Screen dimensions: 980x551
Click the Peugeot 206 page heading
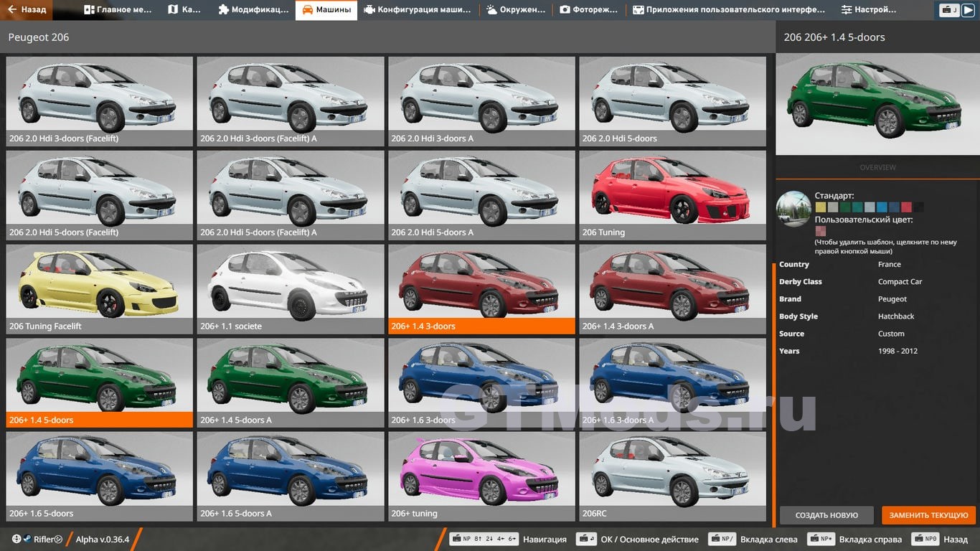click(x=39, y=37)
